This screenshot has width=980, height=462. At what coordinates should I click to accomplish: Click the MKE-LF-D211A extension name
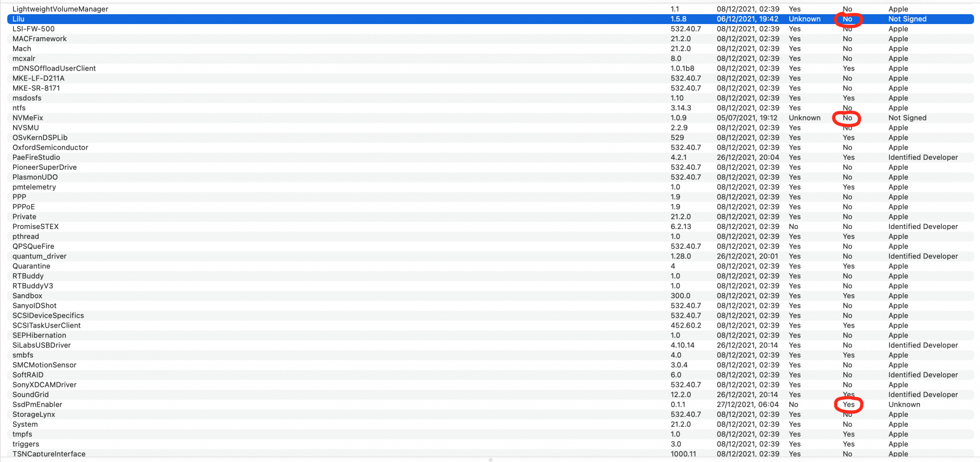(x=39, y=78)
